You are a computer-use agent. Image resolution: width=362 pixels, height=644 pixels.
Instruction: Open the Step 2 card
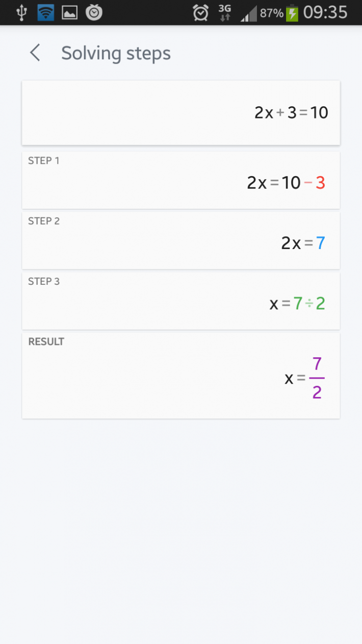coord(181,240)
